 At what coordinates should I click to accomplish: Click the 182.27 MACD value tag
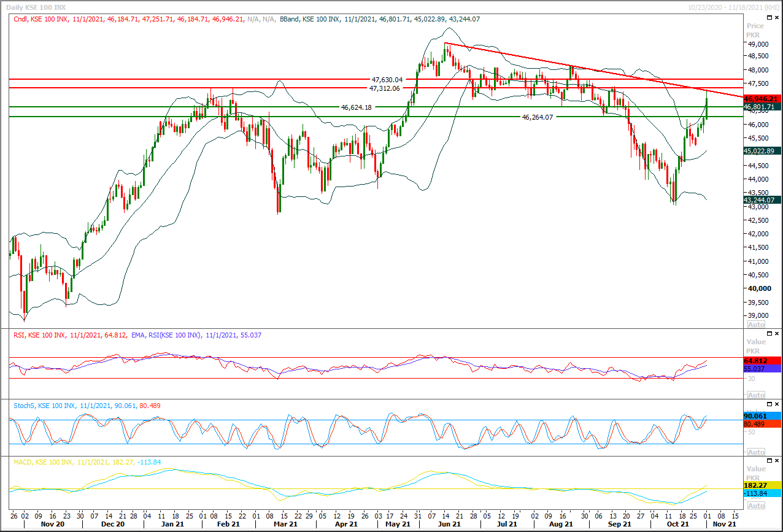coord(762,485)
